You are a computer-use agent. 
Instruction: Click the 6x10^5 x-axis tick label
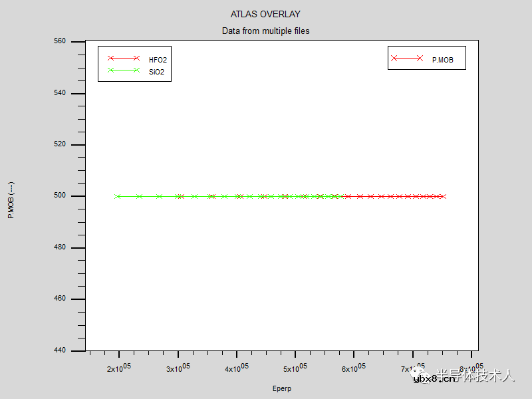[x=354, y=368]
